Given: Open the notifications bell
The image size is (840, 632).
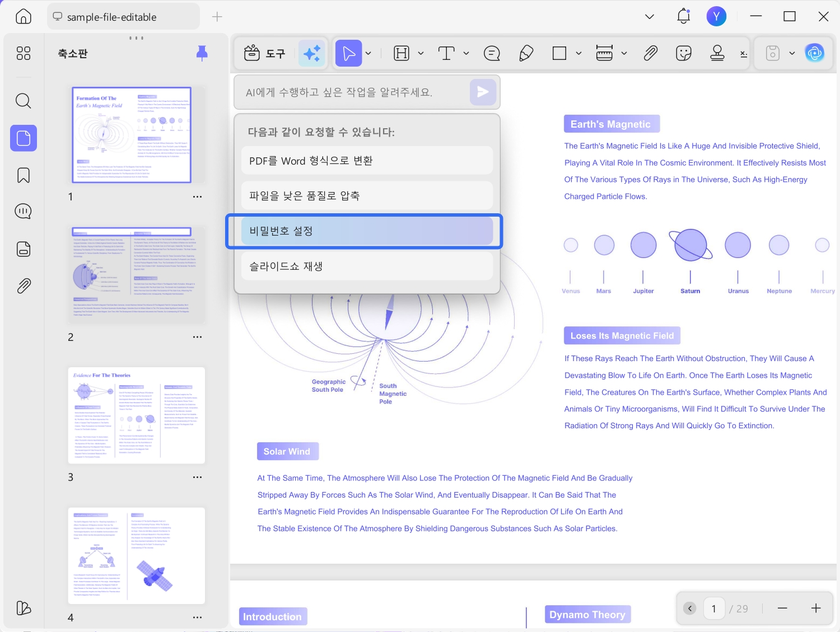Looking at the screenshot, I should [x=683, y=16].
